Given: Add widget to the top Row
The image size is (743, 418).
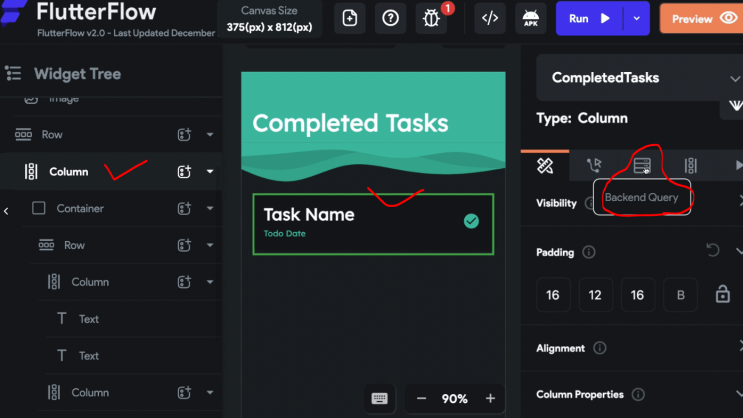Looking at the screenshot, I should [184, 135].
